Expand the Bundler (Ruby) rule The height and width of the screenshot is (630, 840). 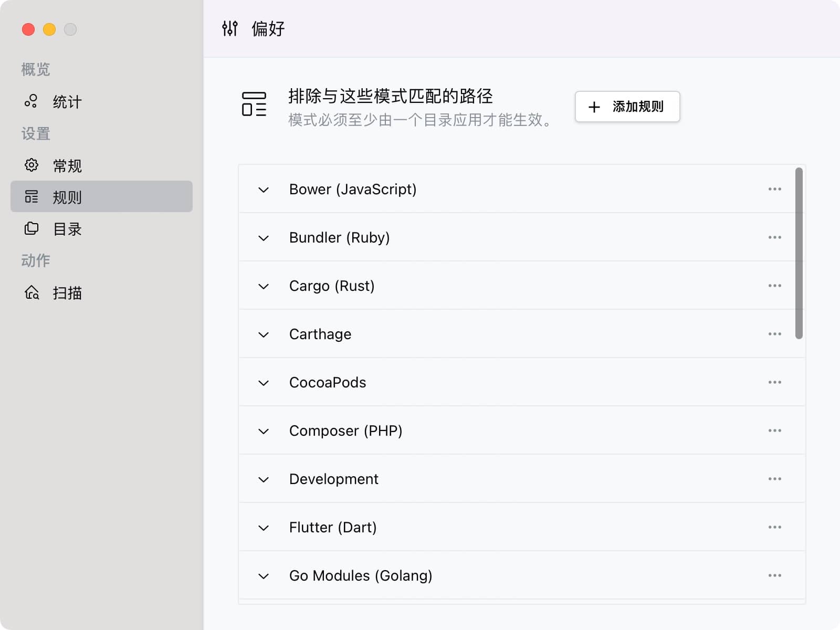[264, 238]
